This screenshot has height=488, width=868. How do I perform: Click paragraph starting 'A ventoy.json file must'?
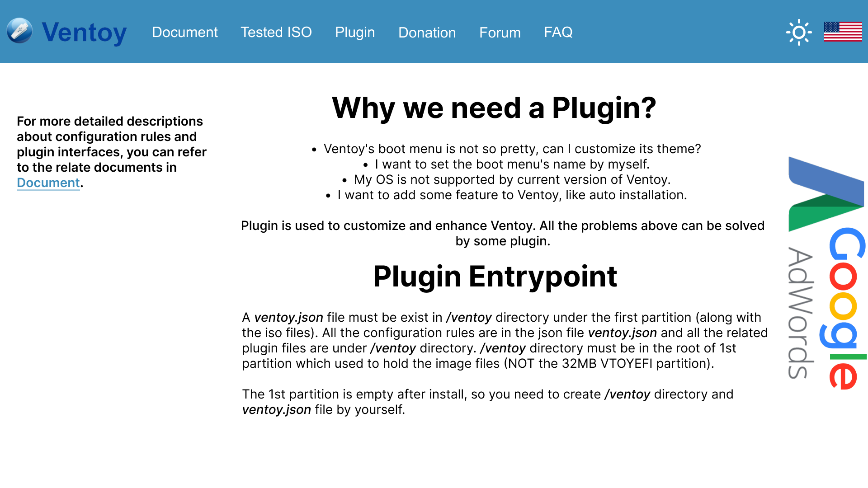coord(505,340)
